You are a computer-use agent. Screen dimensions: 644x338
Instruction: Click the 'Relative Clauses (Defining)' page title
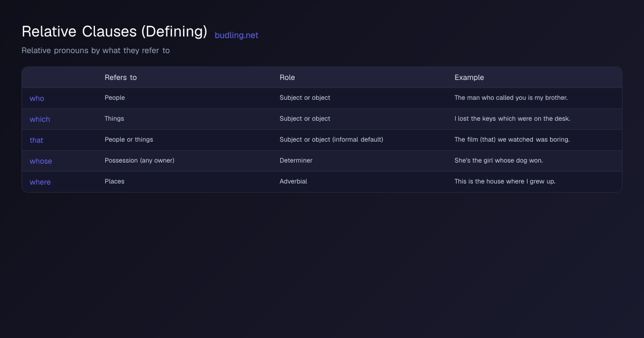[x=114, y=32]
